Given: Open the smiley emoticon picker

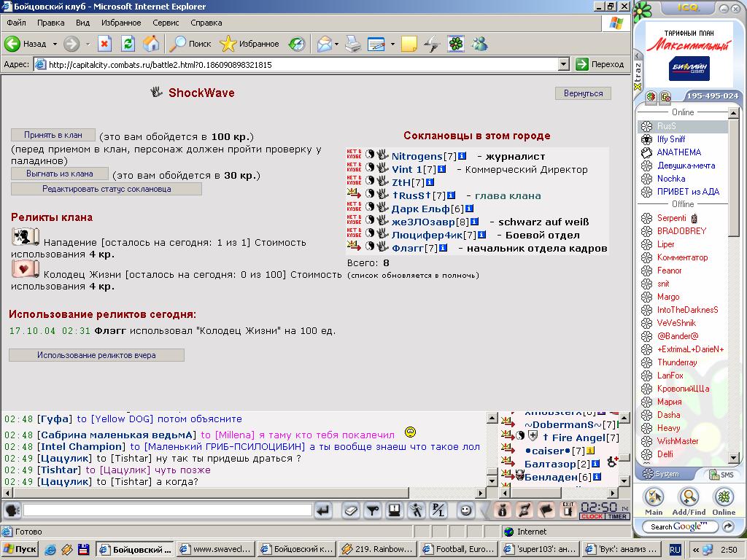Looking at the screenshot, I should point(465,510).
